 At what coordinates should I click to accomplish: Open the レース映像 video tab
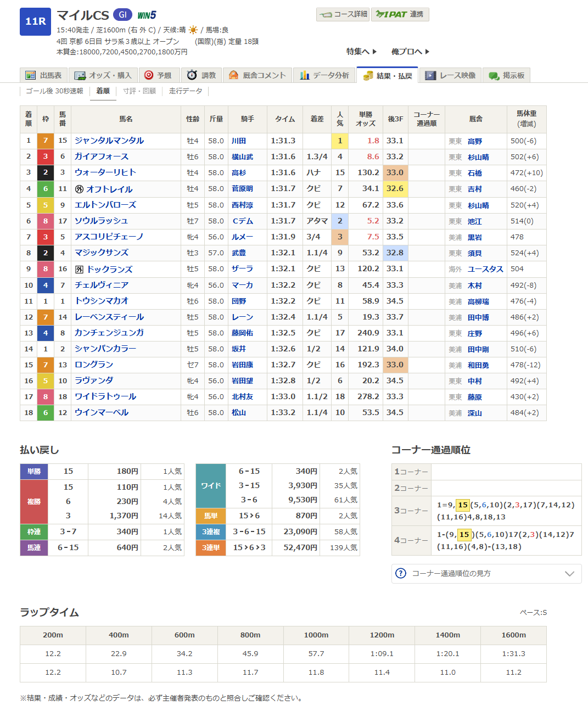point(451,75)
